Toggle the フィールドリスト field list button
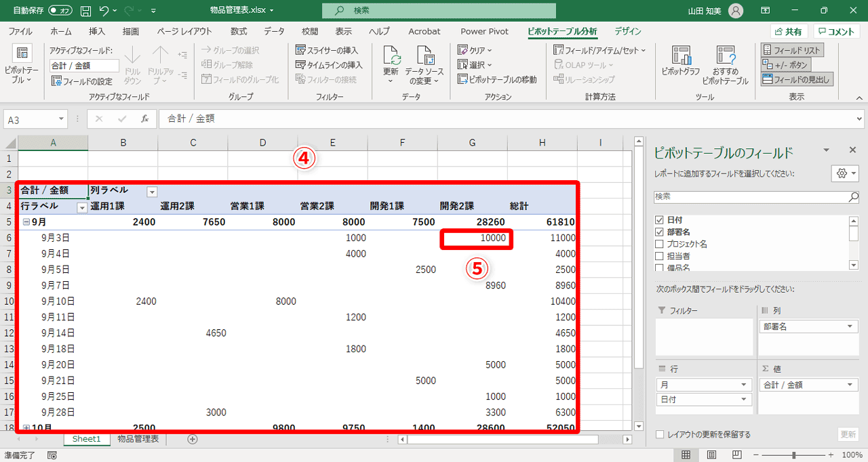The width and height of the screenshot is (868, 462). pyautogui.click(x=791, y=51)
